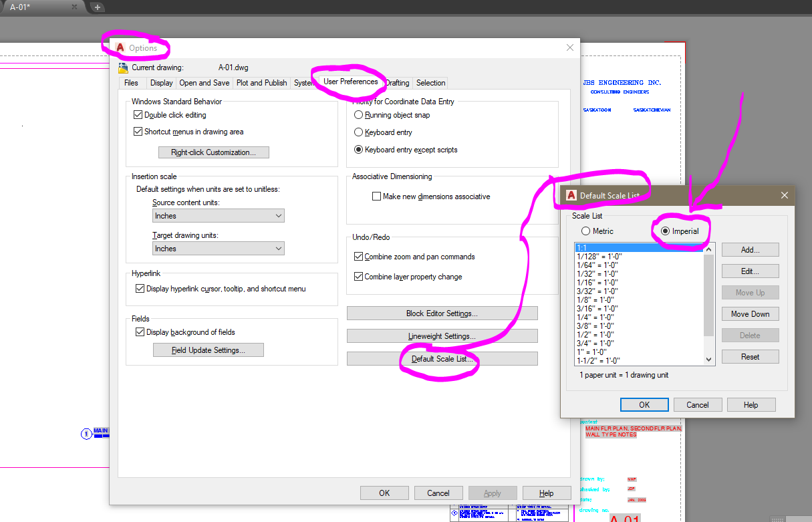
Task: Click the Right-click Customization button
Action: click(x=214, y=152)
